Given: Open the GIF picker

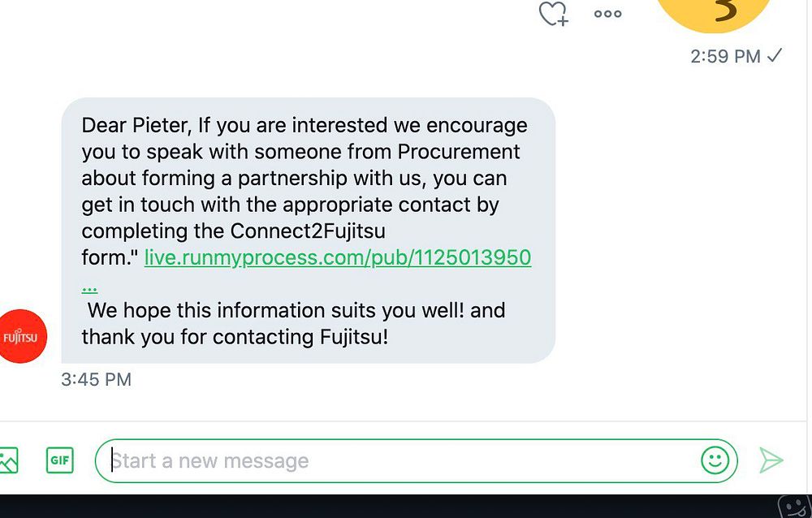Looking at the screenshot, I should (60, 460).
